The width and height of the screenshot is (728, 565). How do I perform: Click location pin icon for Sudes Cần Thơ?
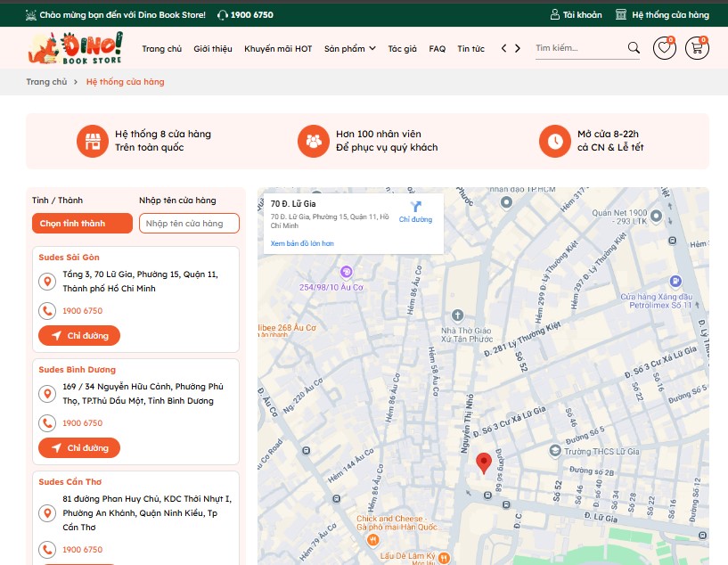tap(47, 513)
